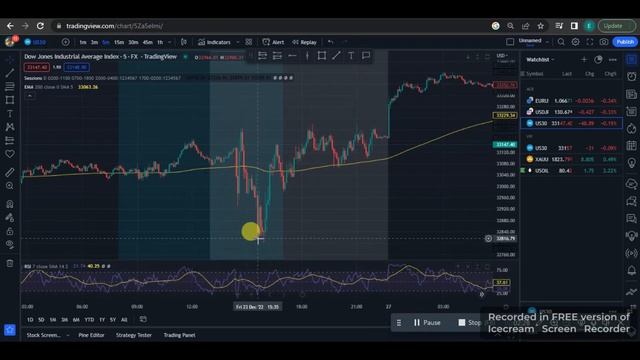Bookmark the page with the star icon
640x360 pixels.
pos(540,26)
